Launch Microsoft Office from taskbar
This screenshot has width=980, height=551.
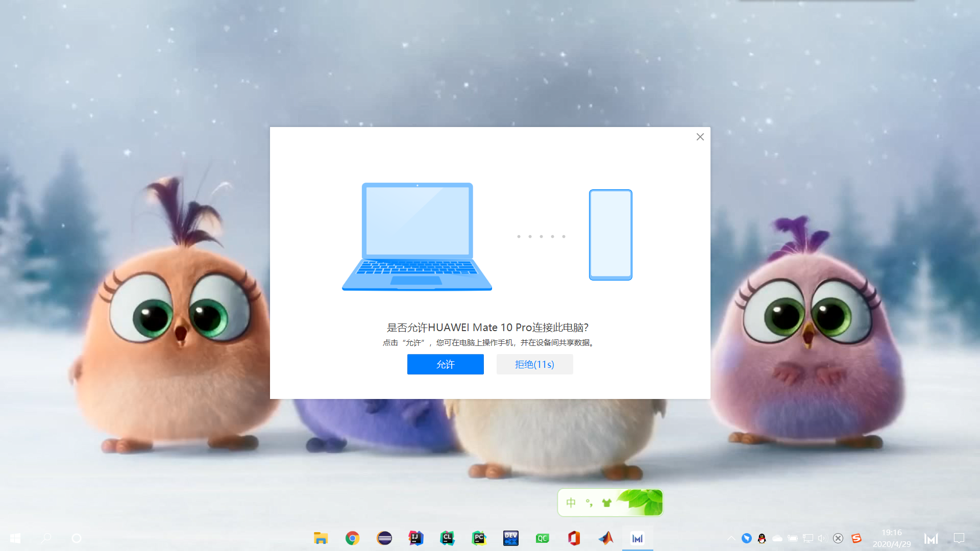[574, 538]
